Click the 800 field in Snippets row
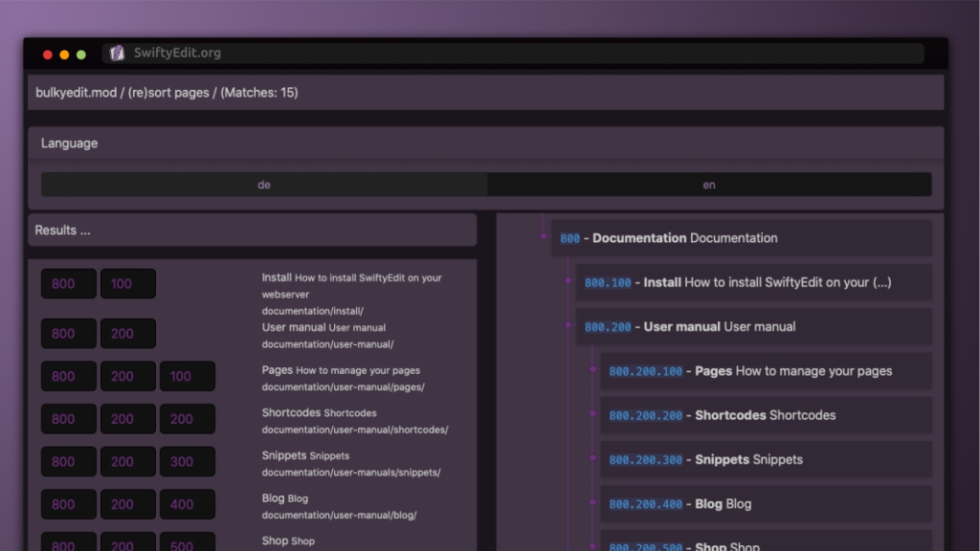This screenshot has width=980, height=551. (x=69, y=462)
